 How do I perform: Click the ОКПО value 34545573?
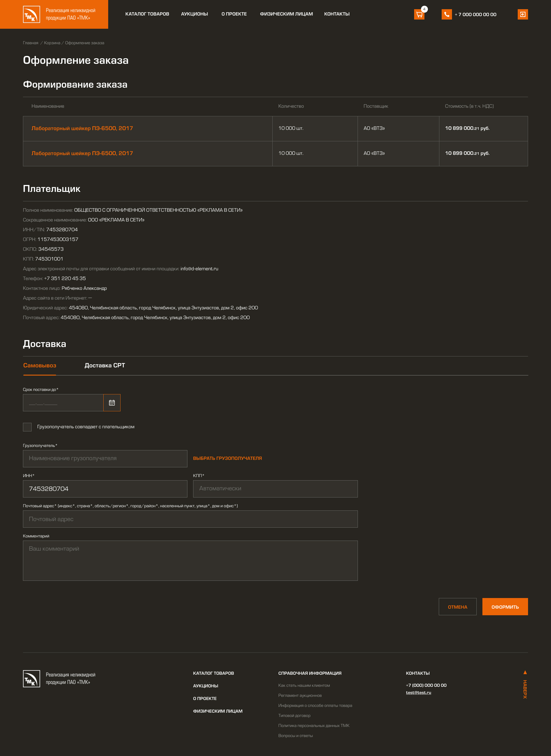tap(51, 249)
